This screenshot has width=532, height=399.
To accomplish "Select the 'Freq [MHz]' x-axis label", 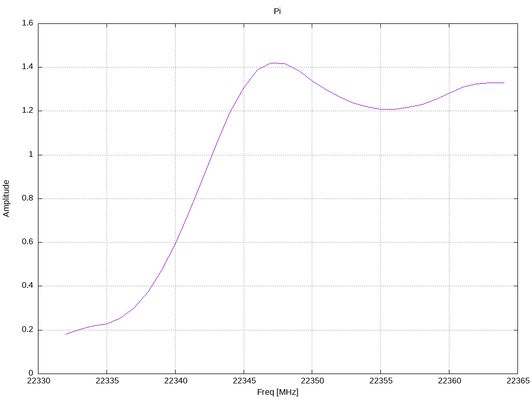I will pyautogui.click(x=277, y=392).
